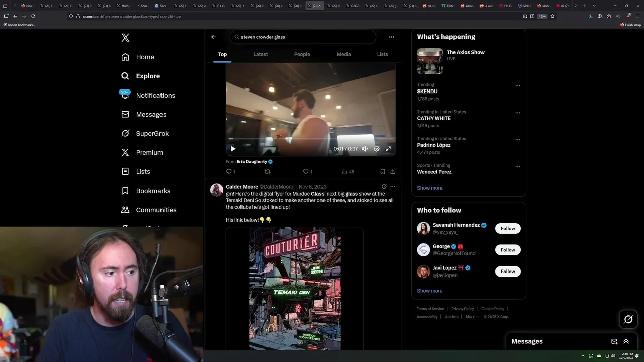Screen dimensions: 644x362
Task: Seek in the video progress bar
Action: (x=311, y=139)
